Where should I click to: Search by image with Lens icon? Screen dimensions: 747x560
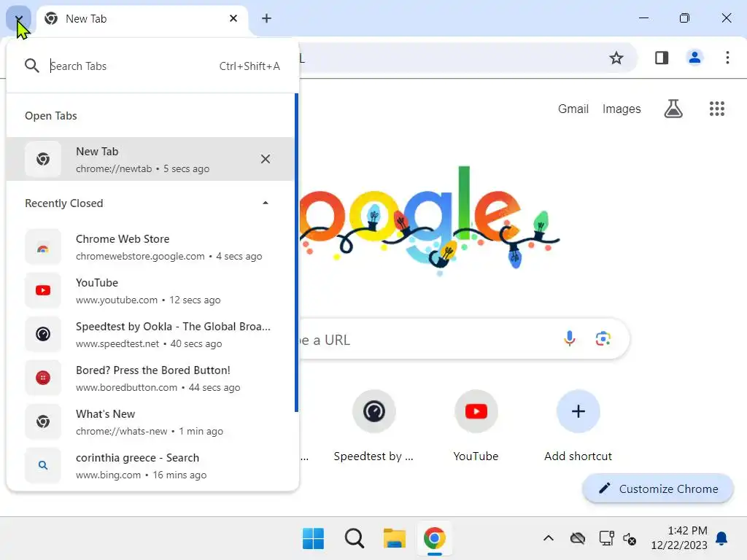603,339
